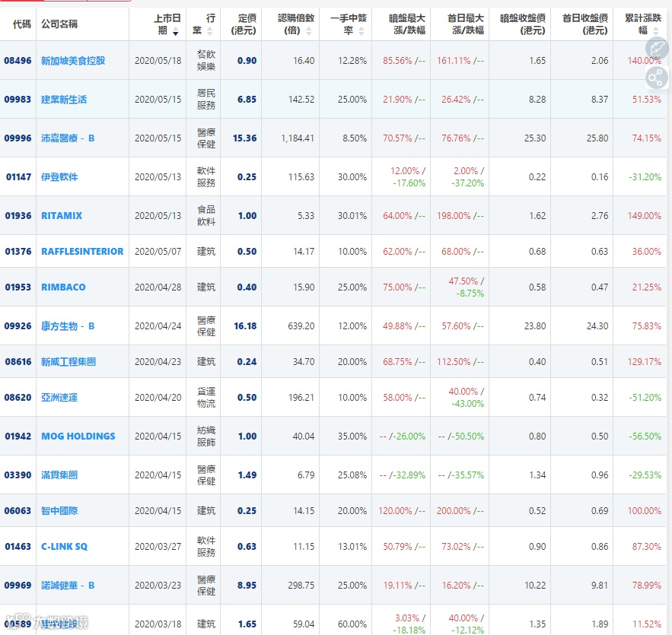Click stock code 08496
This screenshot has width=672, height=635.
[x=18, y=61]
